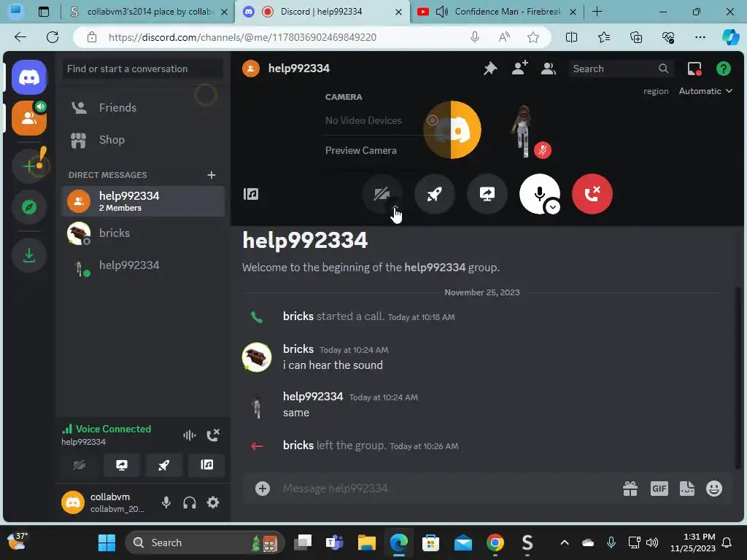The image size is (747, 560).
Task: Share your screen in call controls
Action: coord(487,194)
